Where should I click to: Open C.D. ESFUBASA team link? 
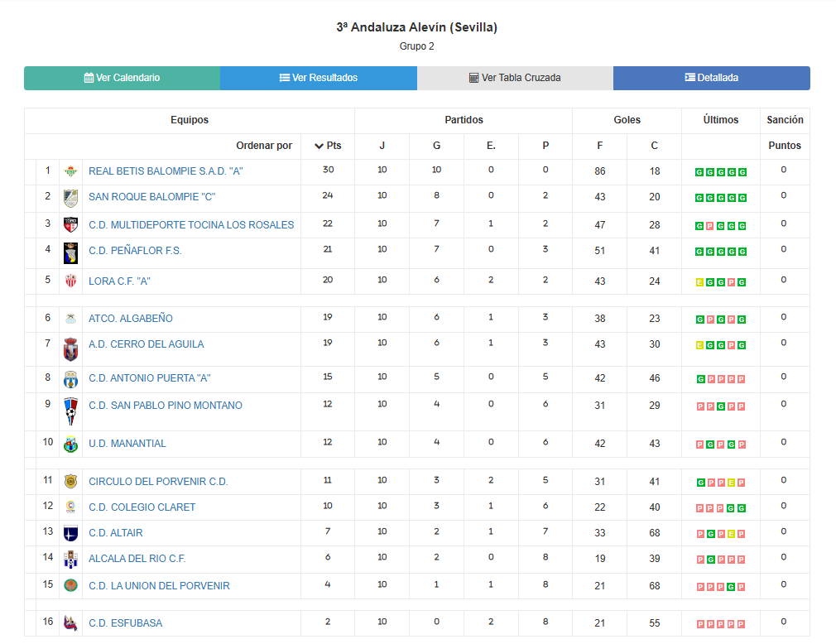[x=125, y=623]
